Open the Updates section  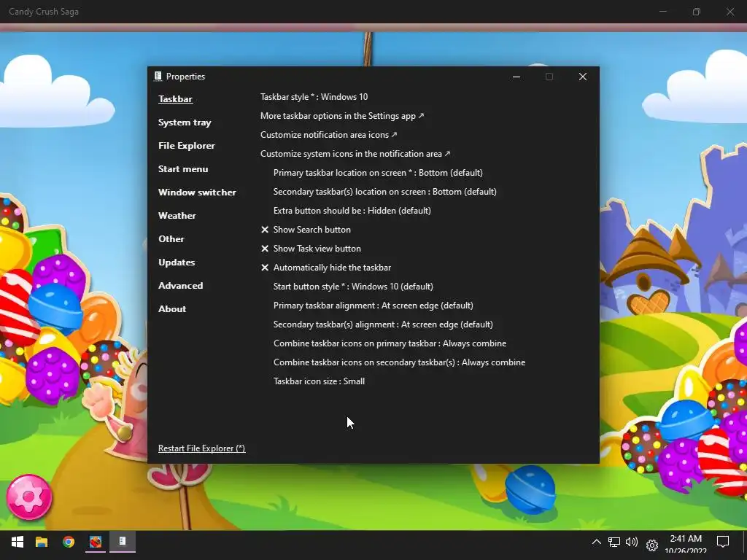[177, 262]
